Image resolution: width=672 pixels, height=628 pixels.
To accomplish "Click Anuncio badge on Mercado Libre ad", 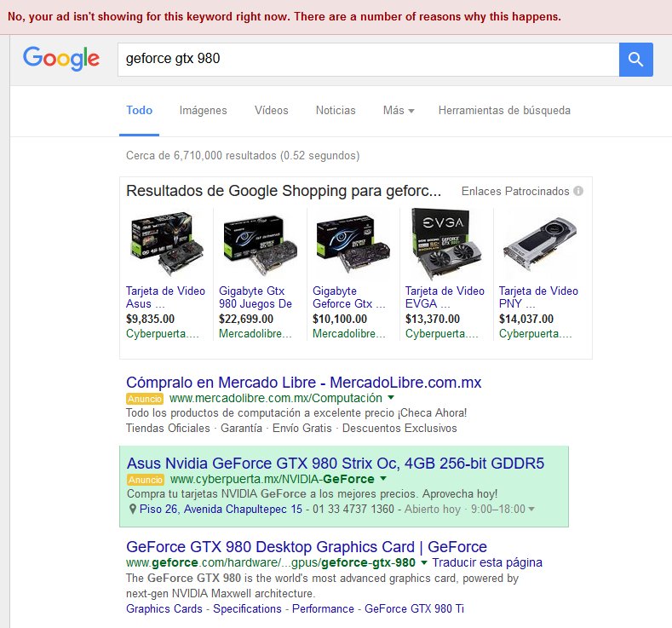I will pyautogui.click(x=145, y=399).
